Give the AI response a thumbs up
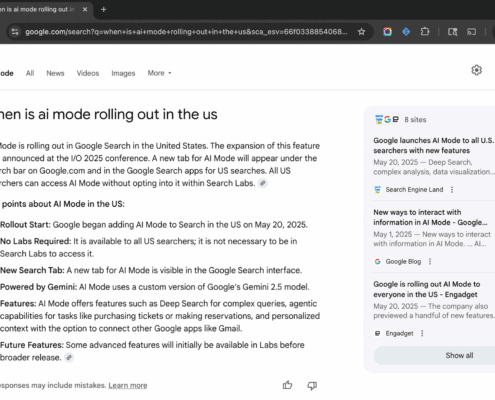 (287, 385)
